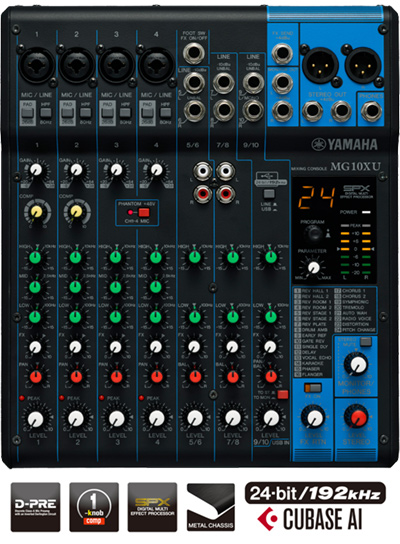400x544 pixels.
Task: Click the PHONES headphone jack
Action: [x=371, y=111]
